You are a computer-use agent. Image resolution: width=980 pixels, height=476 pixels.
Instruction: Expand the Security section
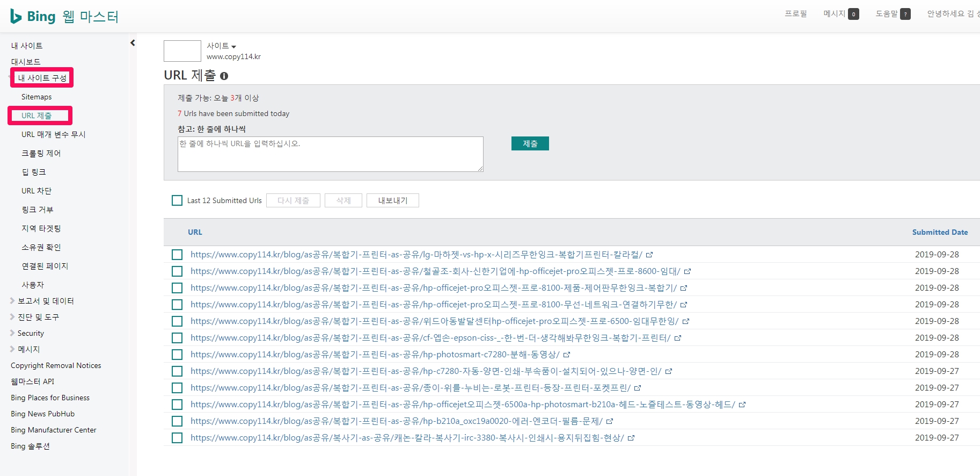[x=12, y=333]
